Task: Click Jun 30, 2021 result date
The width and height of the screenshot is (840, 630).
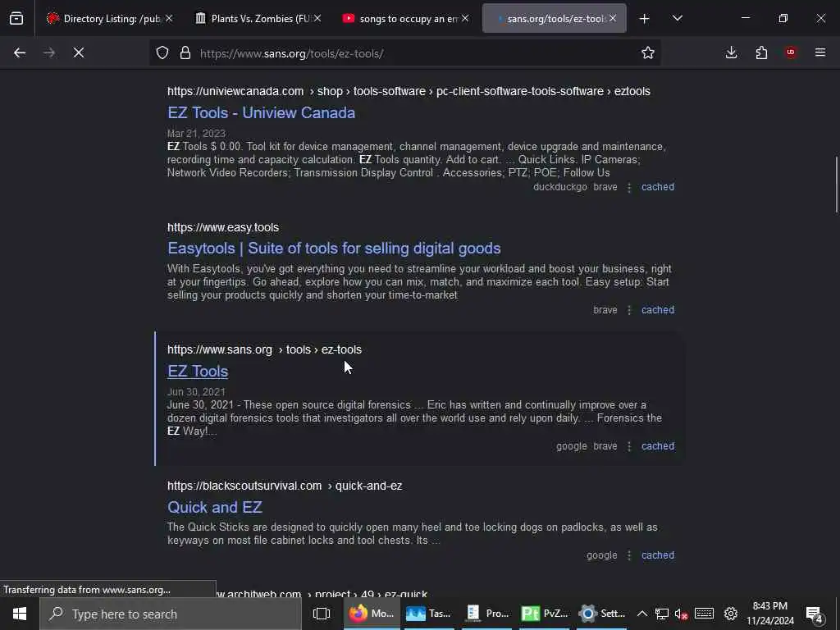Action: coord(196,391)
